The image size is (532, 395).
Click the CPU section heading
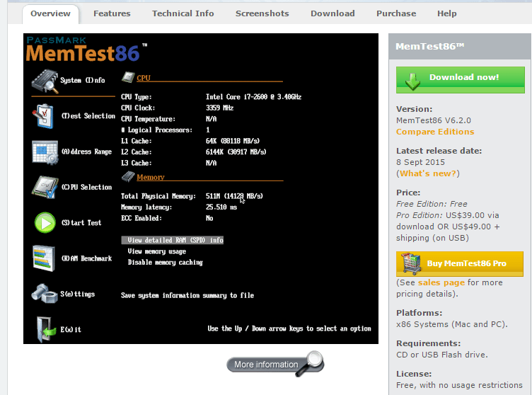[144, 78]
